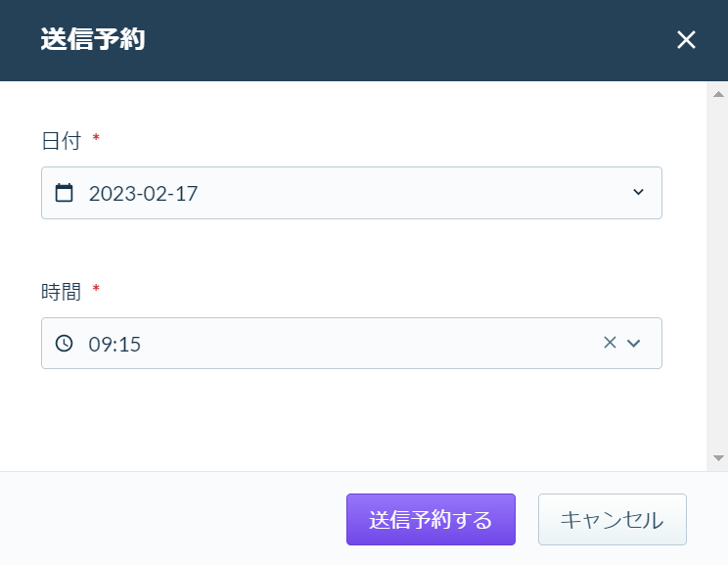
Task: Expand the 日付 date picker chevron
Action: click(638, 192)
